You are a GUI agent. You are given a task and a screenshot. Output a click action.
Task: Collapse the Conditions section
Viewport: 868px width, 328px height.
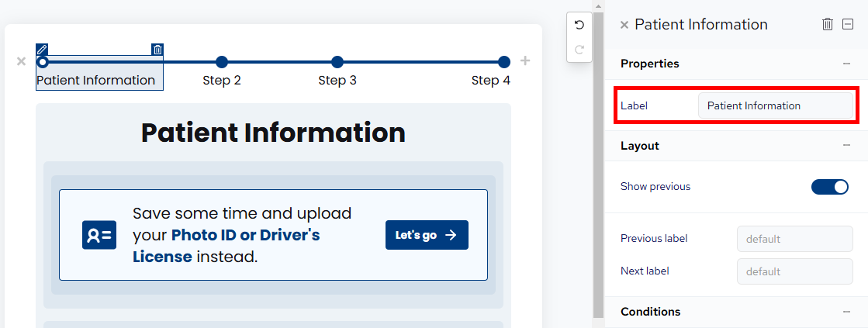pyautogui.click(x=846, y=312)
